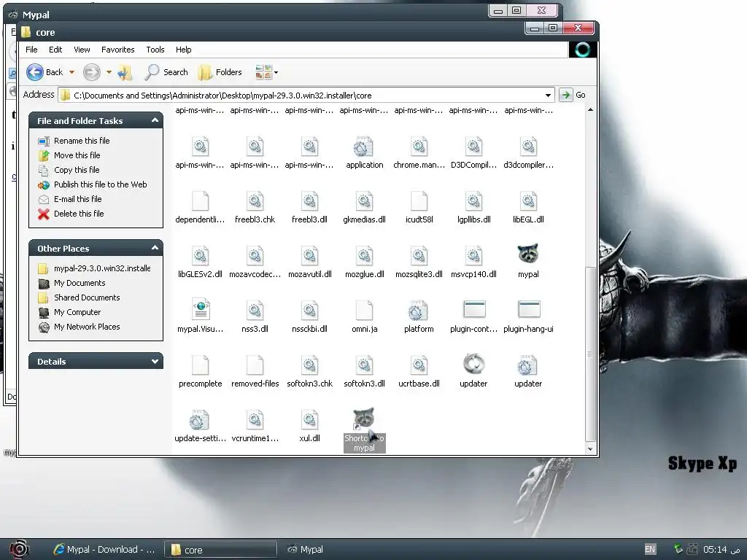Select the libEGL.dll file icon
Viewport: 747px width, 560px height.
(x=528, y=201)
